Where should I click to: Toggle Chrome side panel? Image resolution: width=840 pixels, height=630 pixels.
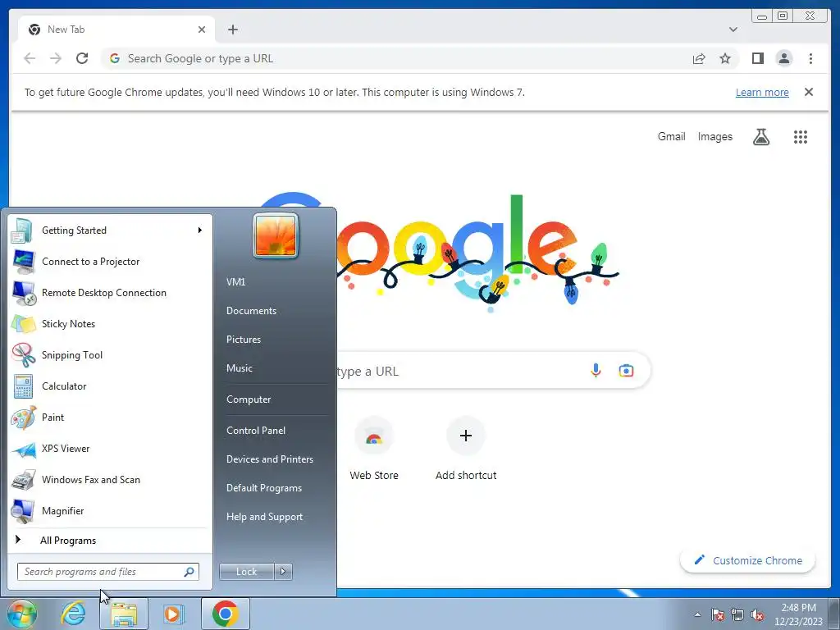coord(757,58)
